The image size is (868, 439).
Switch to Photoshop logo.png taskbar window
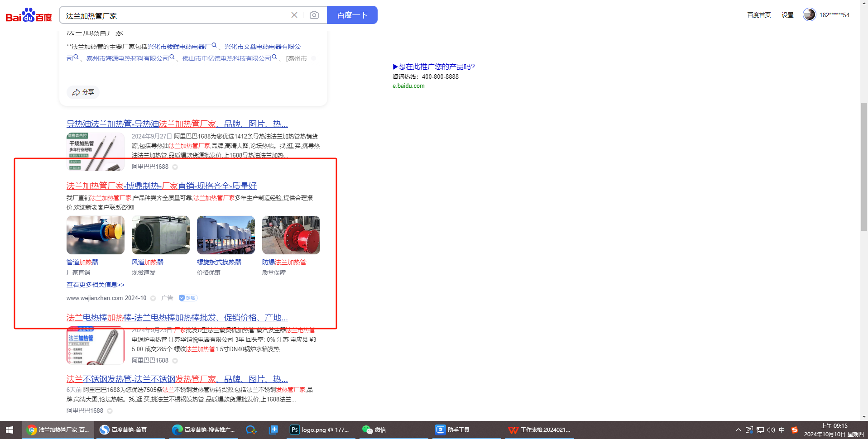[x=321, y=430]
